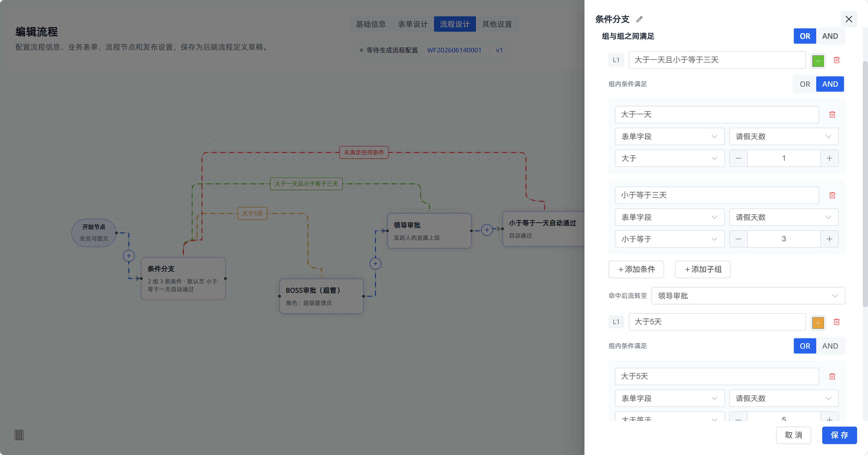Set 大于5天 group inner logic to OR
The width and height of the screenshot is (868, 455).
[x=805, y=346]
